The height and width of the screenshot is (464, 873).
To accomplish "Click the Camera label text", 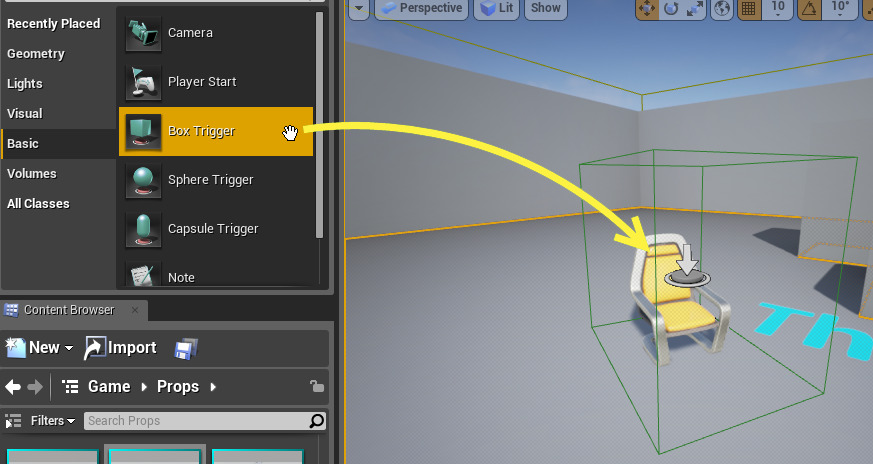I will click(x=190, y=33).
